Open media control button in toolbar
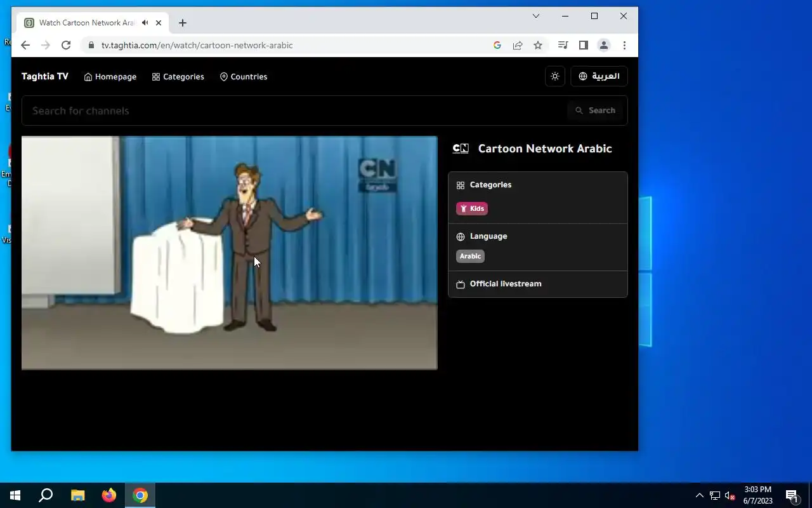812x508 pixels. click(x=563, y=45)
